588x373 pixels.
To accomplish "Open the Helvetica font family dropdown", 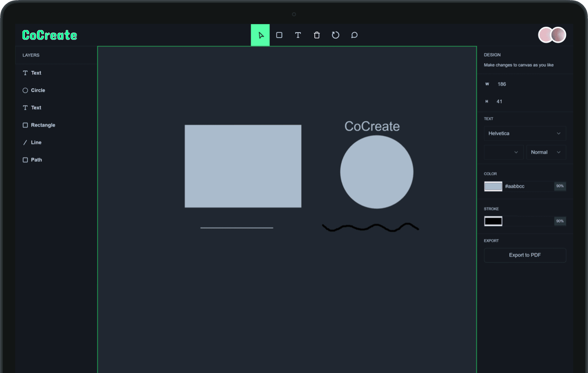I will point(525,133).
